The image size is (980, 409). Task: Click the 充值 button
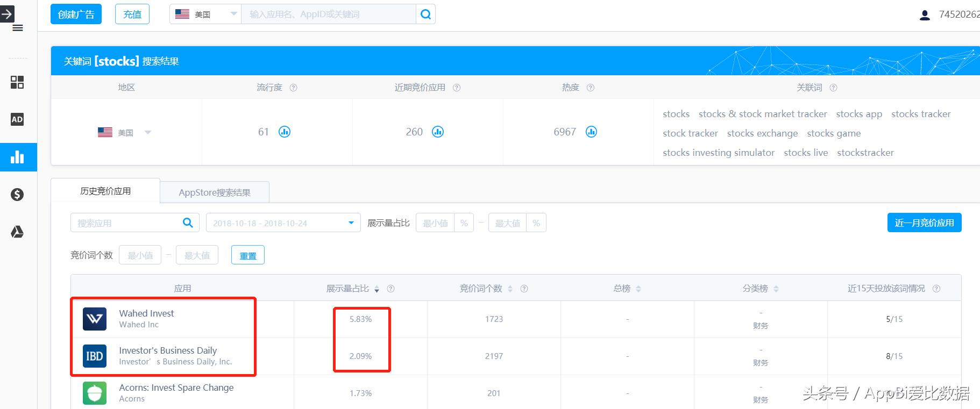(132, 15)
